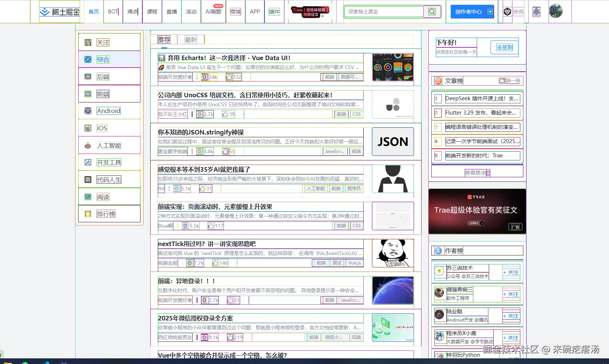Select 阅读 in the sidebar

(109, 197)
